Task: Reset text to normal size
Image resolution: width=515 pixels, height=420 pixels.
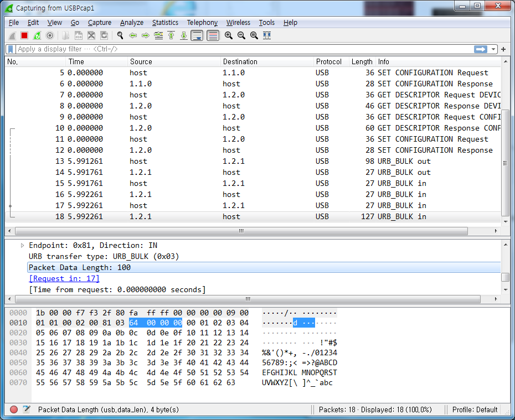Action: pyautogui.click(x=254, y=35)
